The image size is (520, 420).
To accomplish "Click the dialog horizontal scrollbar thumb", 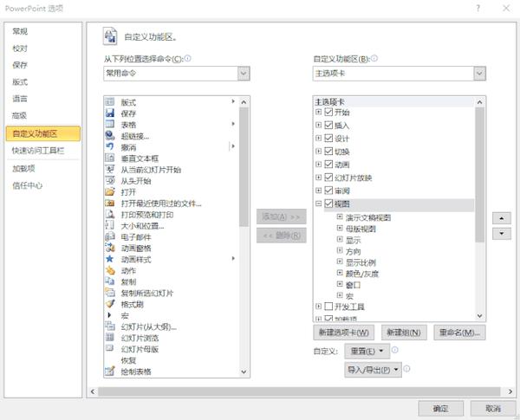I will pyautogui.click(x=299, y=391).
